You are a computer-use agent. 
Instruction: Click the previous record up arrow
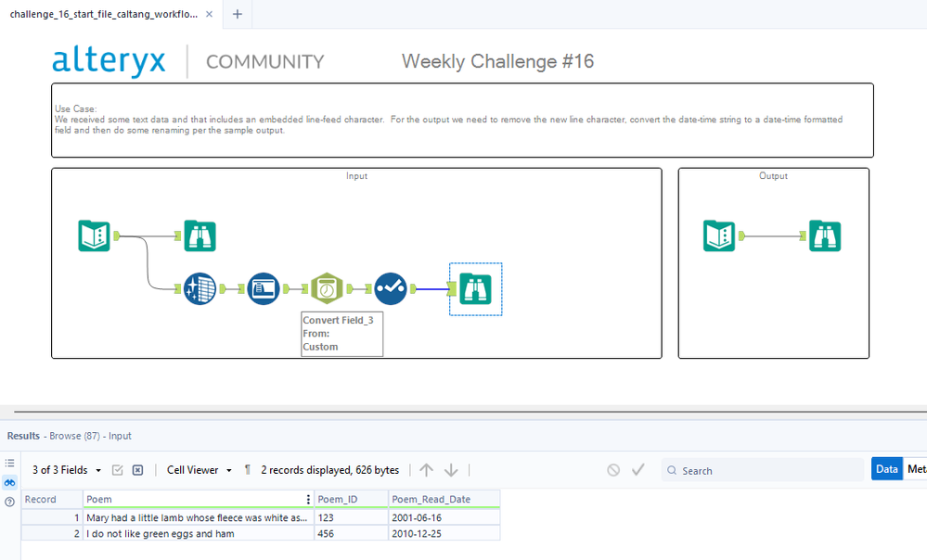pos(426,470)
